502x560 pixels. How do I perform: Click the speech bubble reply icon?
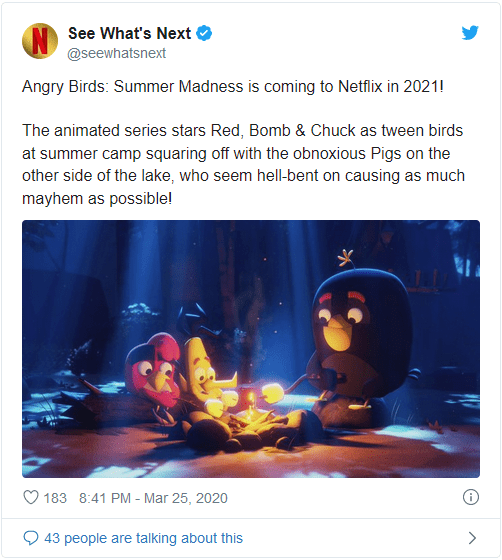[x=31, y=538]
